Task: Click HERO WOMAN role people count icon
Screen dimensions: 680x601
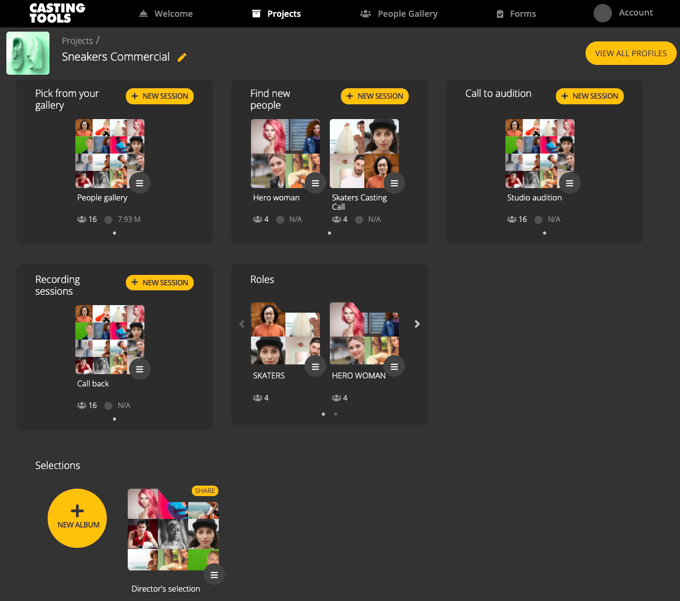Action: 337,398
